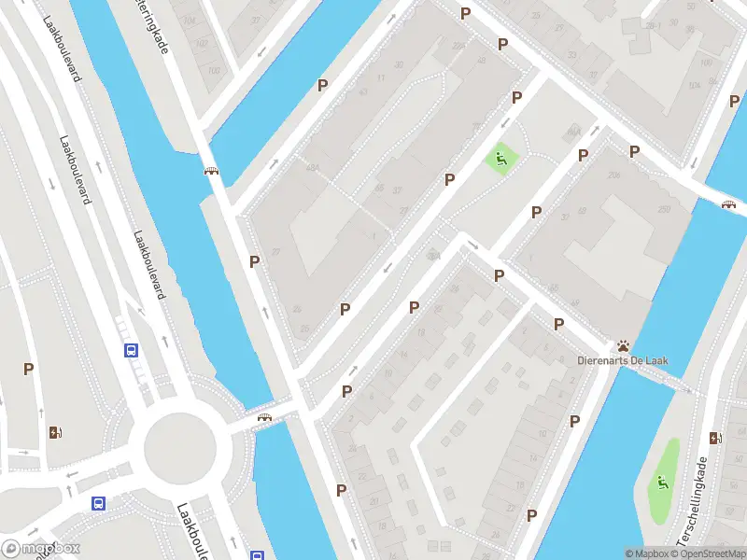Select the parking icon next to building 27
Viewport: 747px width, 560px height.
(x=254, y=261)
